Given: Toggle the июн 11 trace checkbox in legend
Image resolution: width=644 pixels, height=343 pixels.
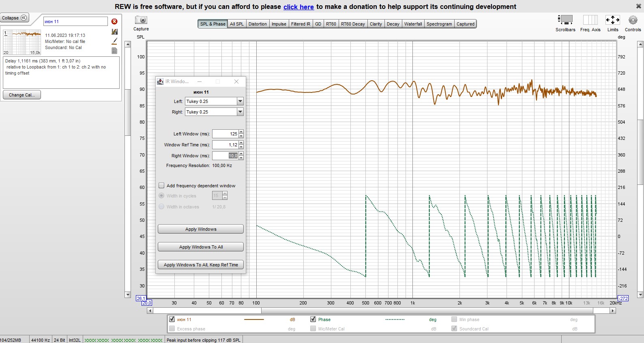Looking at the screenshot, I should click(172, 319).
